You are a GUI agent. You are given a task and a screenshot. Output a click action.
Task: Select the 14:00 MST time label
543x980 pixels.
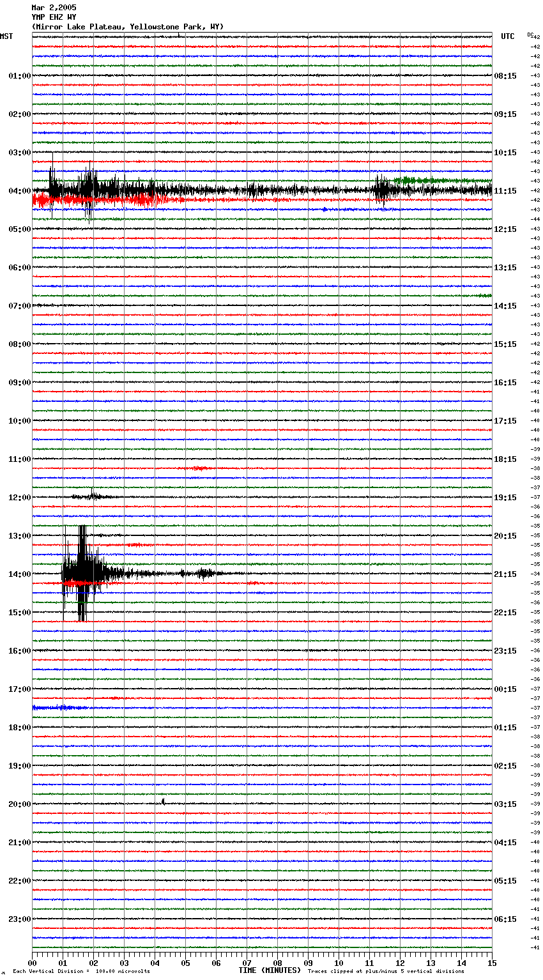click(20, 574)
